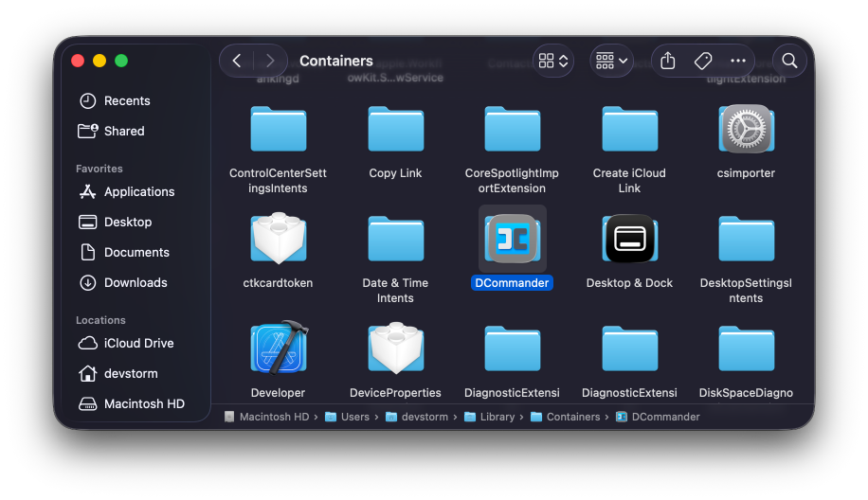Open the more actions ellipsis menu

pyautogui.click(x=738, y=61)
